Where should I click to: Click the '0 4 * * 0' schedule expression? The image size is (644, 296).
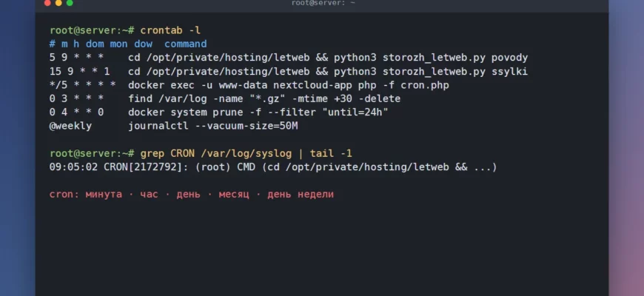76,112
